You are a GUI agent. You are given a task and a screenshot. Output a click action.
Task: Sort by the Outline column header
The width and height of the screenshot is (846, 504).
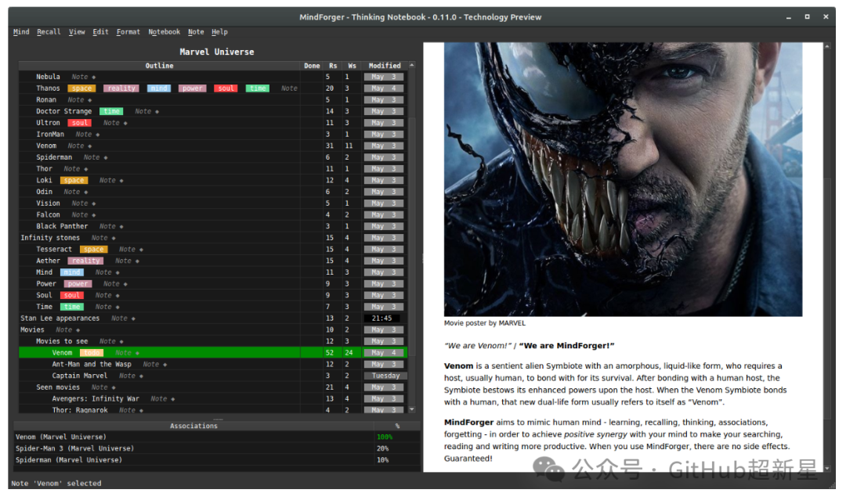(x=159, y=66)
